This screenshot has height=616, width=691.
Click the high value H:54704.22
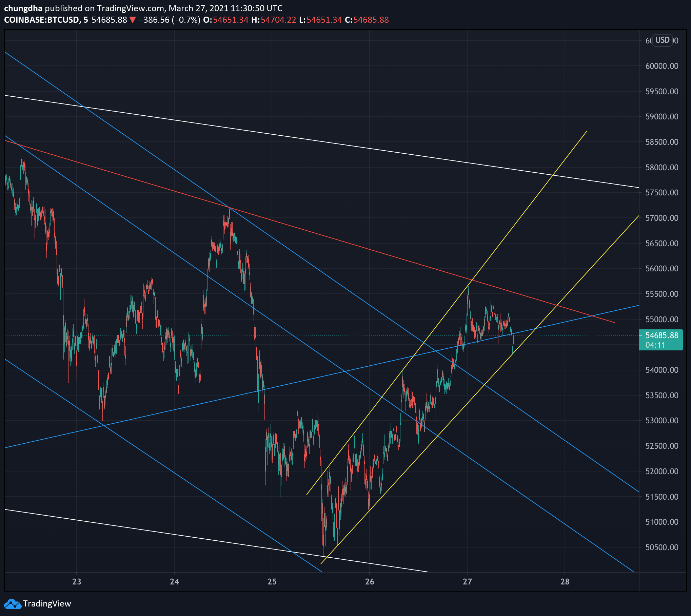pos(274,20)
